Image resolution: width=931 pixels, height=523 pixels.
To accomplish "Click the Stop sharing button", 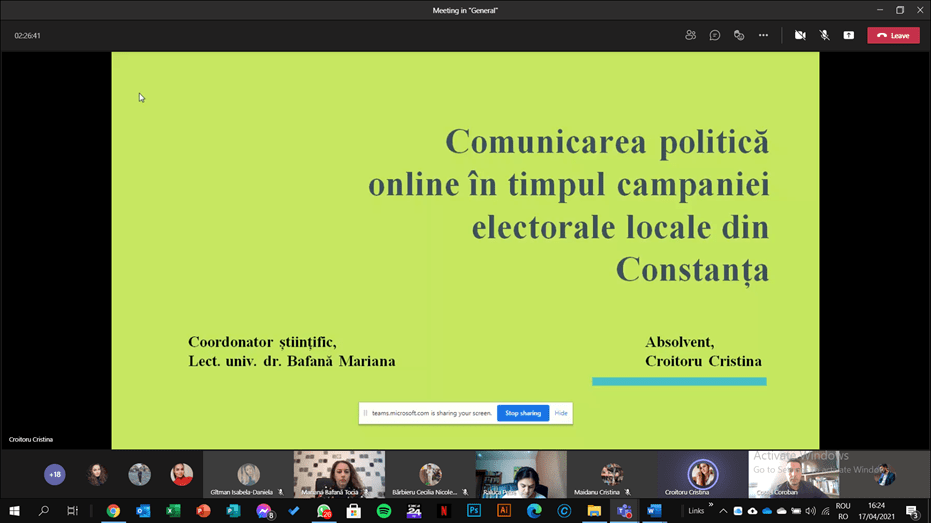I will point(523,413).
